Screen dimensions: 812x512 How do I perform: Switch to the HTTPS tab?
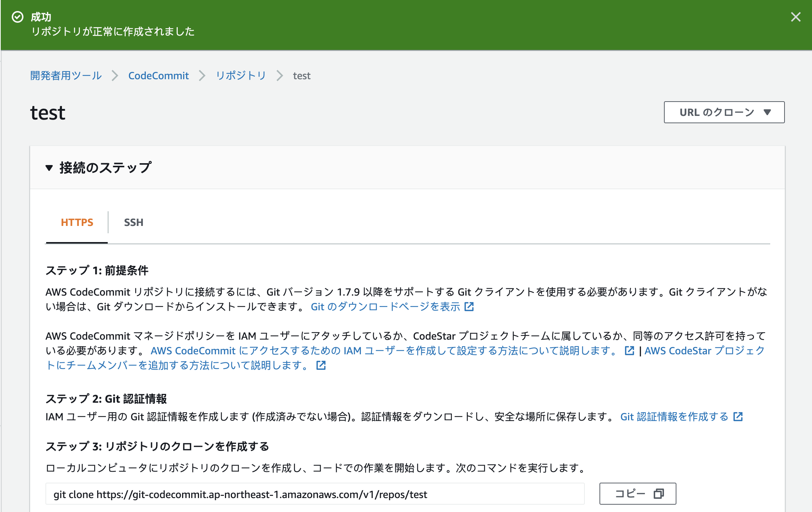click(77, 222)
